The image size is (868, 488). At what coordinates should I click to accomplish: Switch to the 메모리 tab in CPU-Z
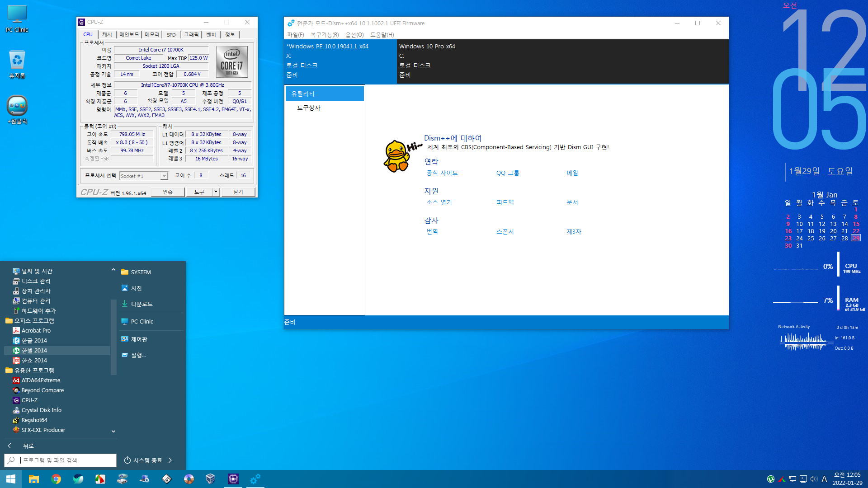[152, 34]
